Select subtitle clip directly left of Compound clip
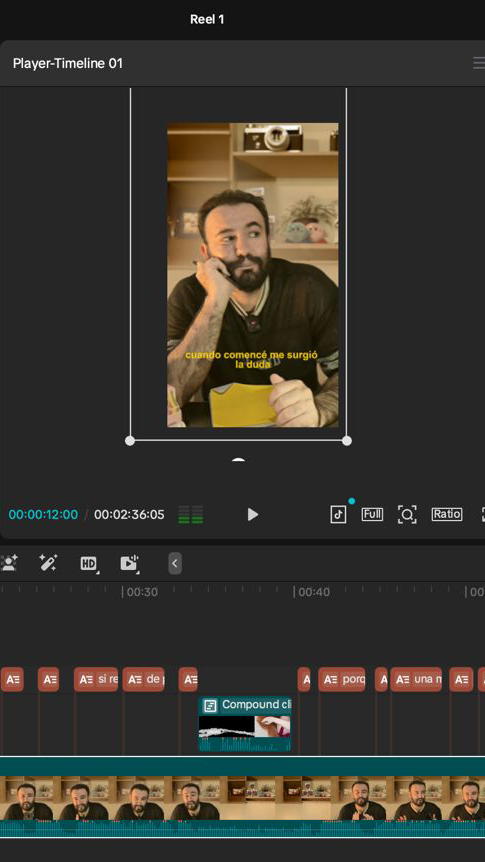 pyautogui.click(x=188, y=679)
